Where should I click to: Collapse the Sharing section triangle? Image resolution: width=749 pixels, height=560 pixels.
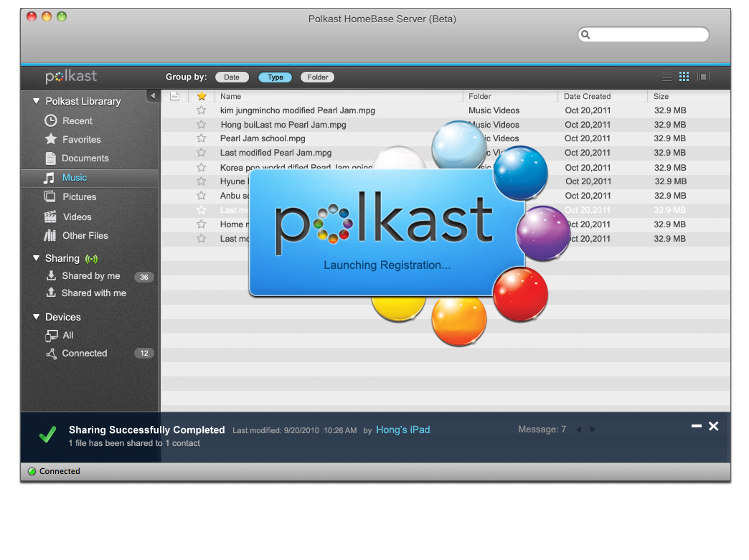[36, 258]
